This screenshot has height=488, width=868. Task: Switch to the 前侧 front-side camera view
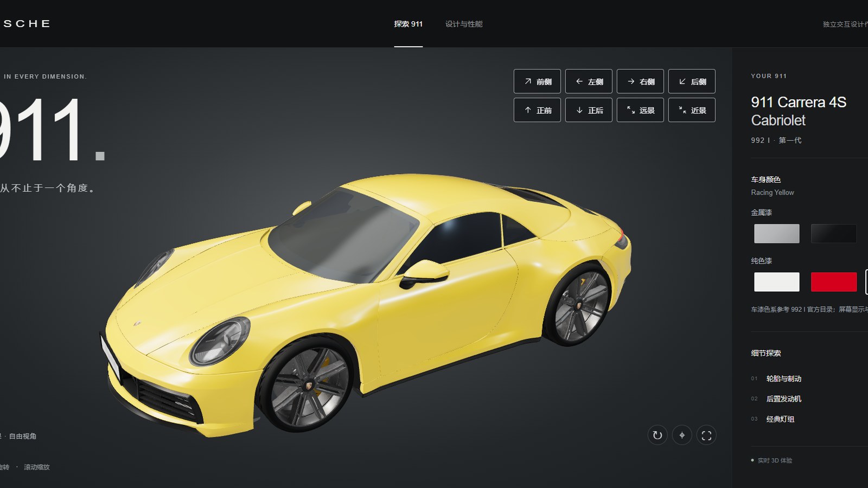point(537,81)
